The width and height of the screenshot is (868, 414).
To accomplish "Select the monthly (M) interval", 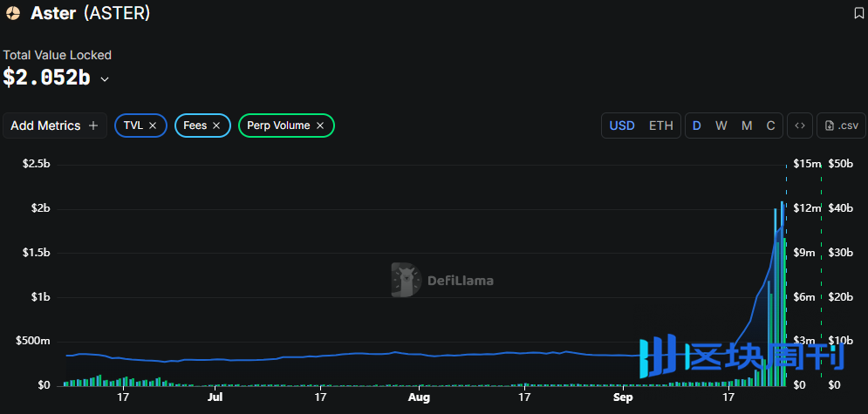I will click(747, 126).
